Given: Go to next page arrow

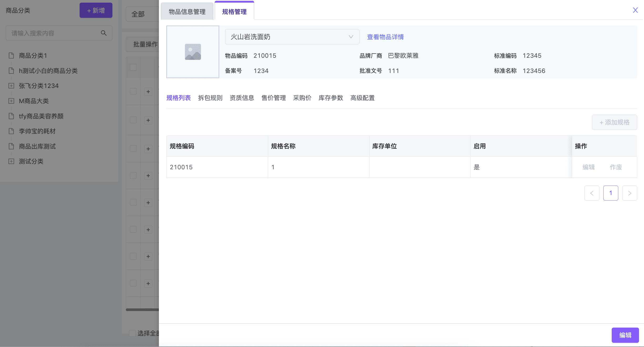Looking at the screenshot, I should tap(630, 193).
